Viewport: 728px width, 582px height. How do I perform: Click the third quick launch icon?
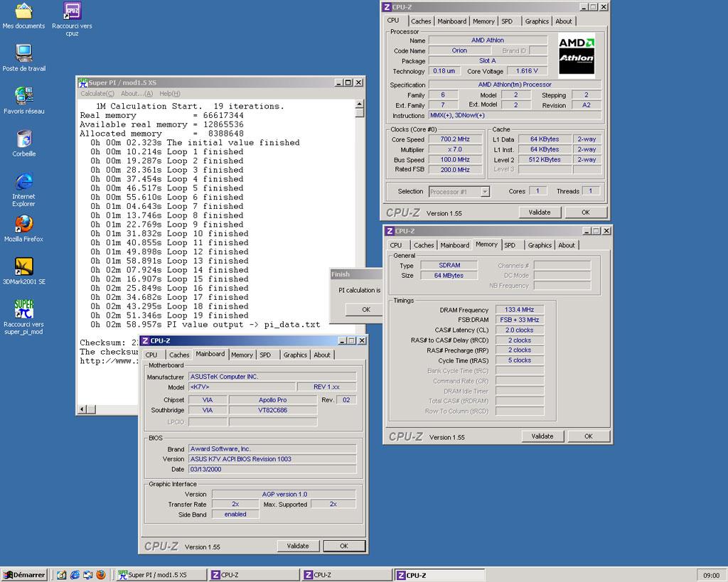point(87,575)
